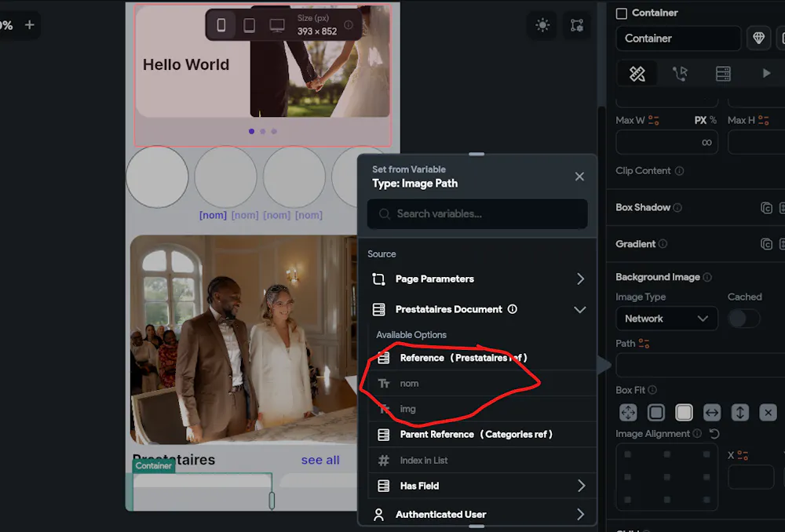Click the Path variable icon

point(644,344)
